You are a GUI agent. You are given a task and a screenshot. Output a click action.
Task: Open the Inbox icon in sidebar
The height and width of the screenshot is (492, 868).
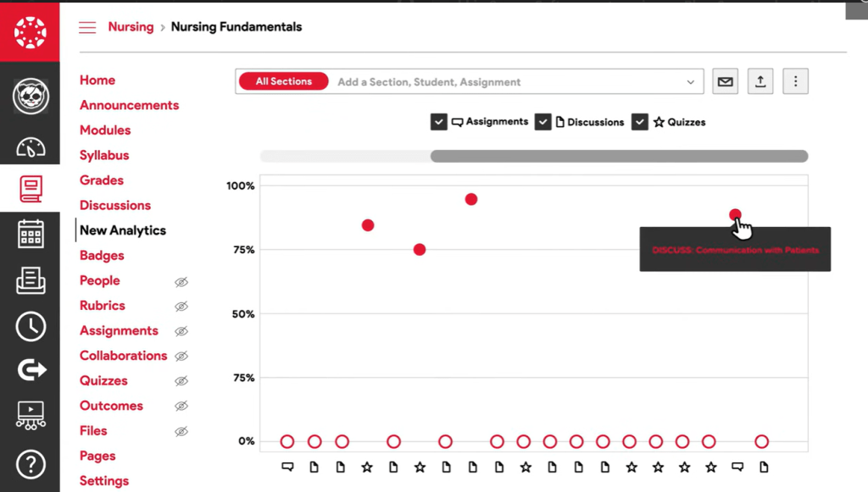(x=31, y=280)
